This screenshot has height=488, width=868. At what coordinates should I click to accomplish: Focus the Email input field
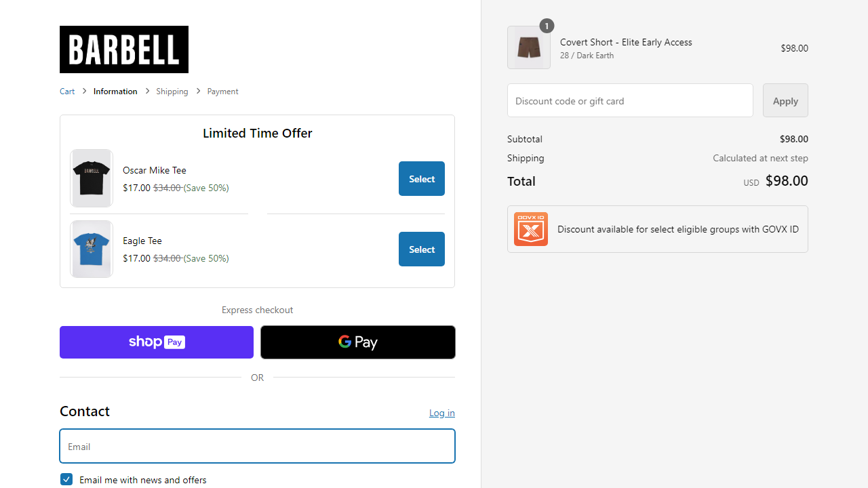coord(258,446)
